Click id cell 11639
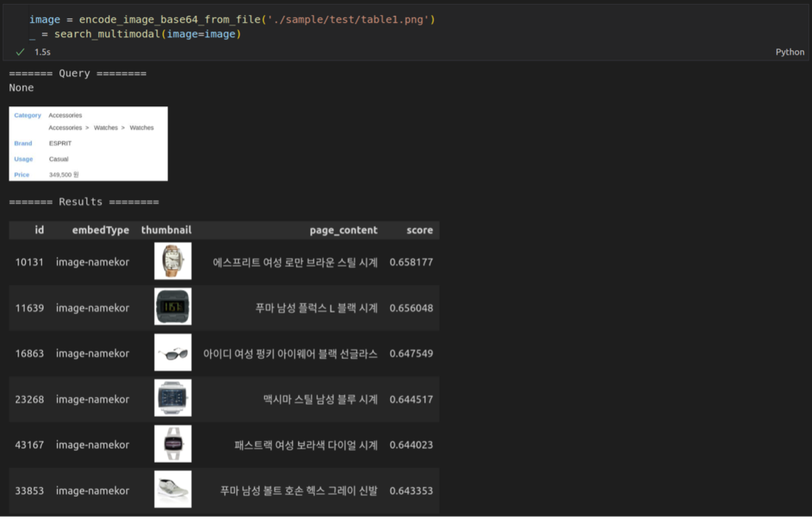Screen dimensions: 812x519 click(x=29, y=308)
